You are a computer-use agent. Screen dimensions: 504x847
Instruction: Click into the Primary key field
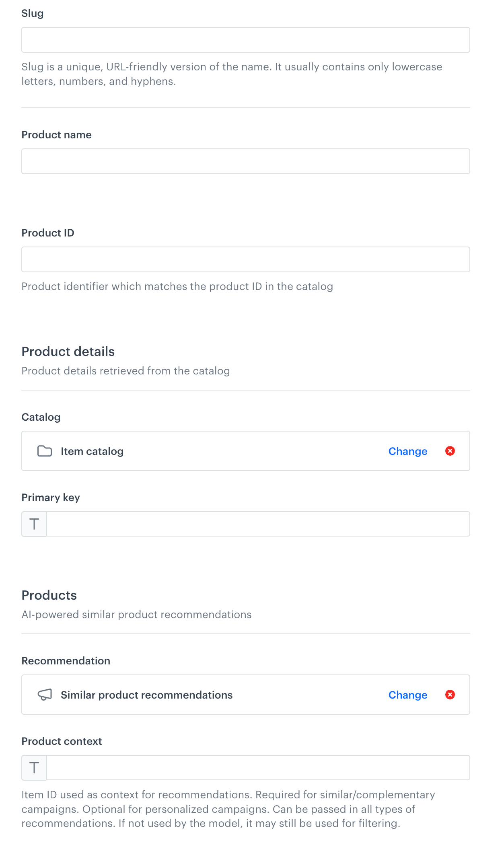click(x=257, y=524)
